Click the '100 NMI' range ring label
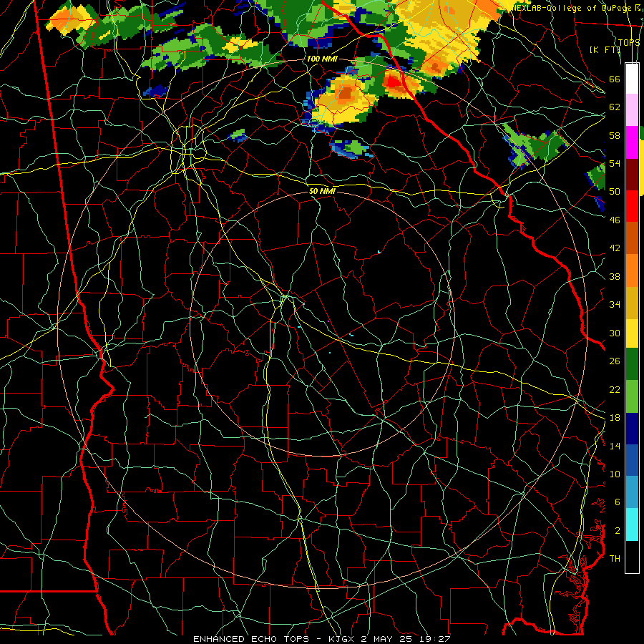The image size is (644, 644). 322,59
